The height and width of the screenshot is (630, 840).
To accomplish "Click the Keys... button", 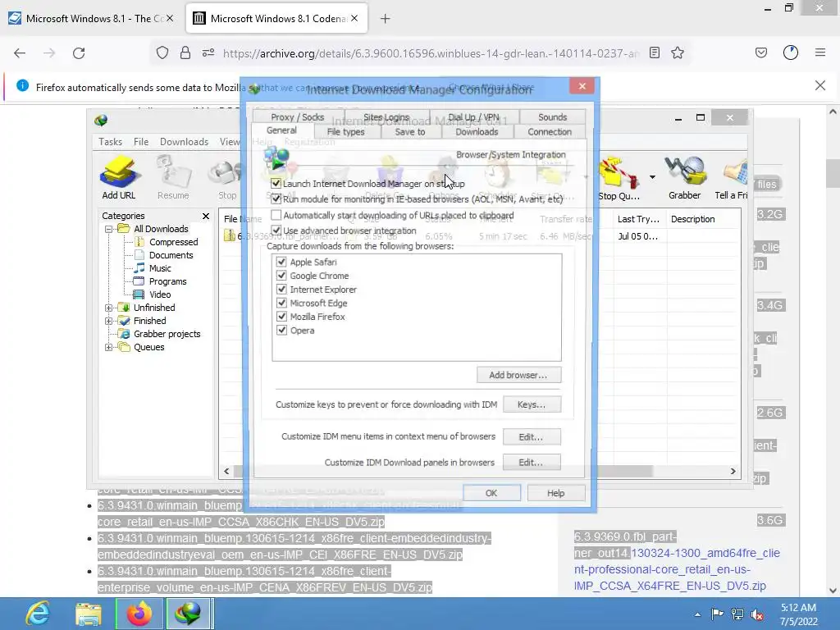I will (532, 404).
